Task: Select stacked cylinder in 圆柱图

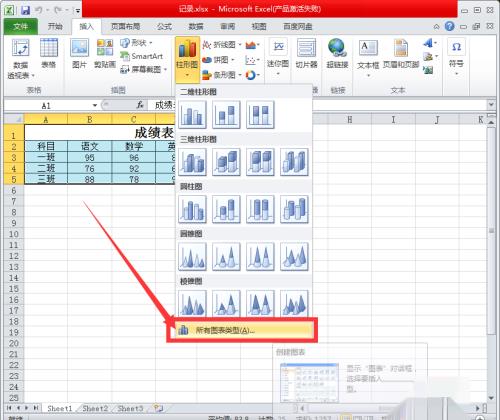Action: click(226, 209)
